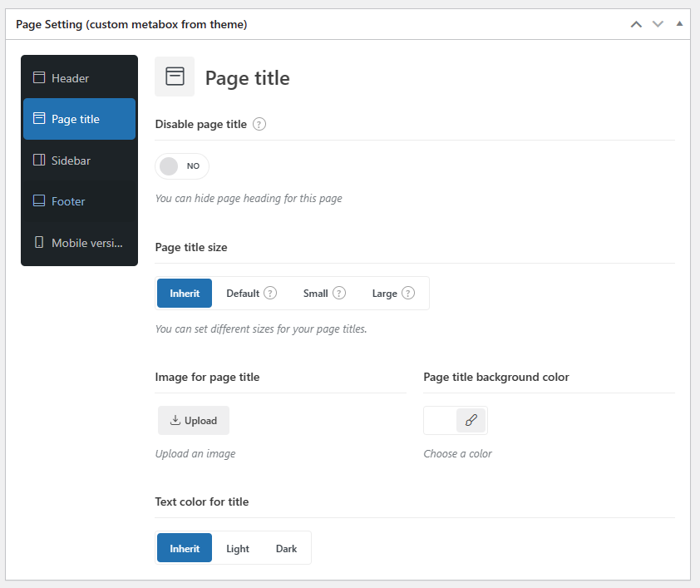The height and width of the screenshot is (588, 700).
Task: Click the Header tab layout icon
Action: (x=39, y=77)
